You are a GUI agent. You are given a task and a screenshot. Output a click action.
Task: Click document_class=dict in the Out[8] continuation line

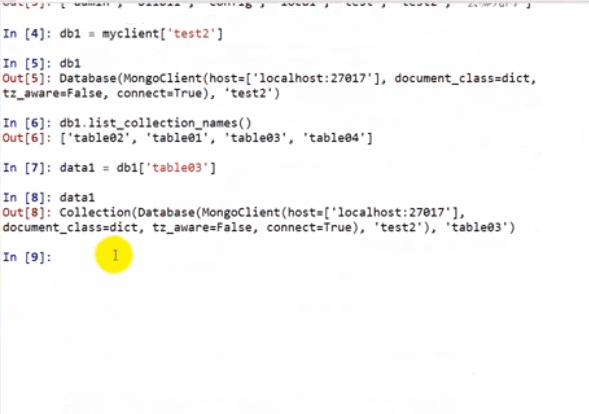70,228
